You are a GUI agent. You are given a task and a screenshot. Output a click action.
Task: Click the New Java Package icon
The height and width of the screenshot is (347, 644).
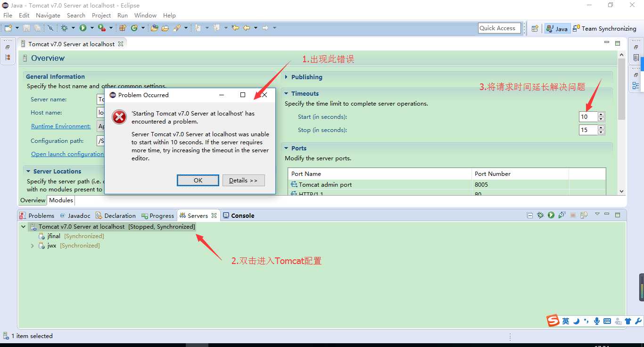tap(123, 28)
